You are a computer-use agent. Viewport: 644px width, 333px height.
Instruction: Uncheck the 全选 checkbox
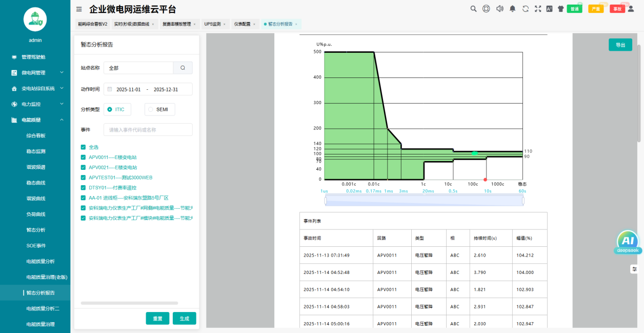(83, 147)
